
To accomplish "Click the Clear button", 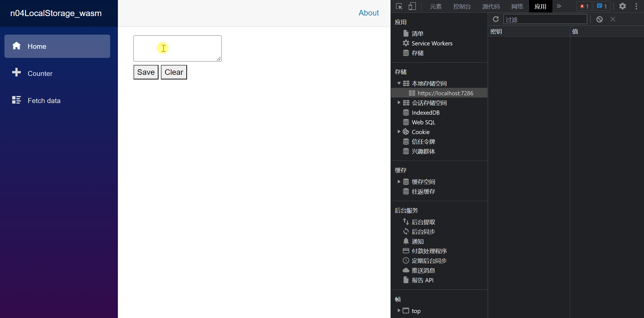I will [174, 72].
